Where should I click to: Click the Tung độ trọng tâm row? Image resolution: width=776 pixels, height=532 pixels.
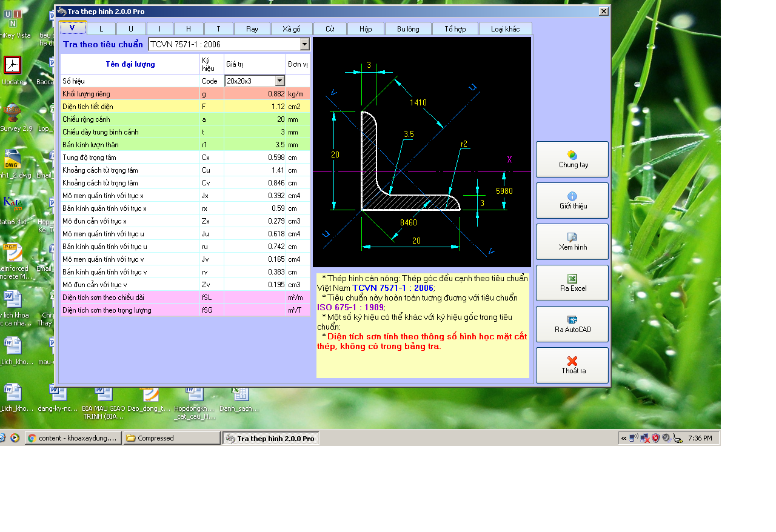point(186,158)
